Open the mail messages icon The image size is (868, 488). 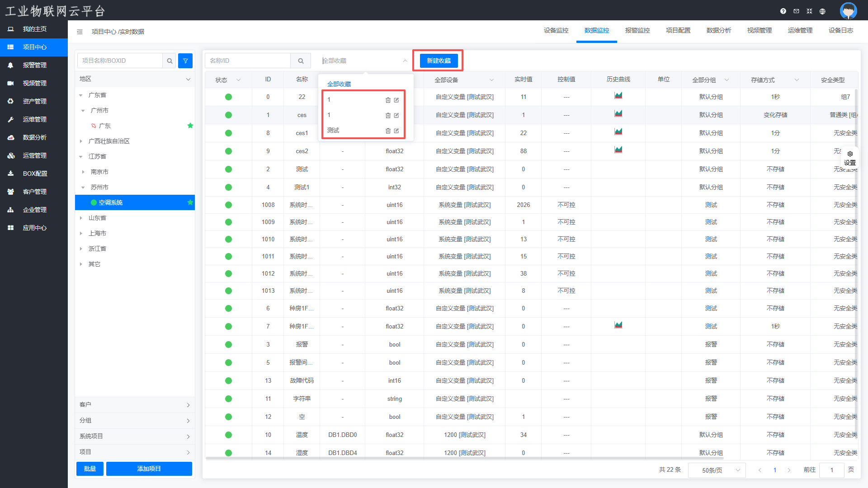(x=796, y=11)
